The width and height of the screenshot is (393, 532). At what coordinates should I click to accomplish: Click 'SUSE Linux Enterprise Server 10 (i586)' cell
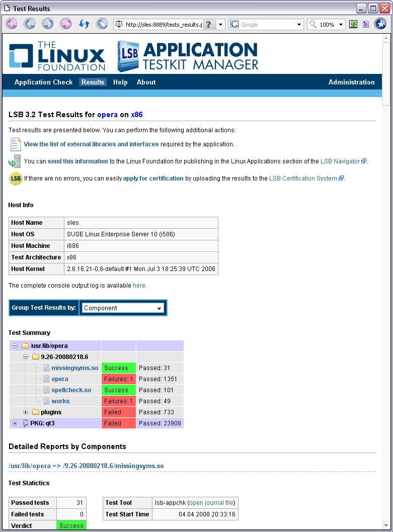(x=141, y=234)
